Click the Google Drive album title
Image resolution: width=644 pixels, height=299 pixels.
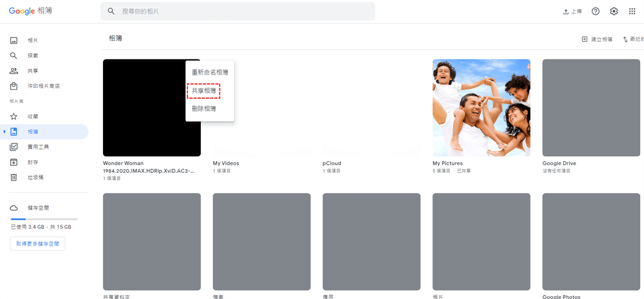[x=559, y=163]
